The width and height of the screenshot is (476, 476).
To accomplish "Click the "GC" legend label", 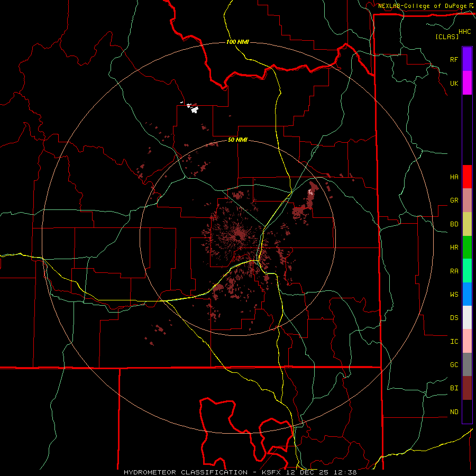I will 454,365.
